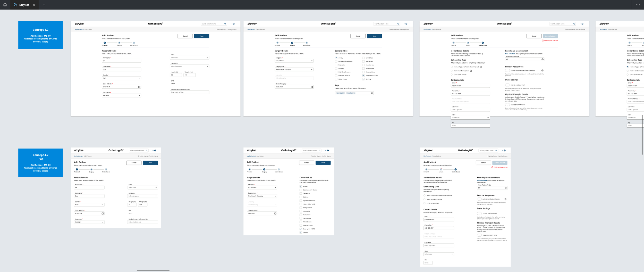Click search magnifier in iPad Surgery frame
Image resolution: width=644 pixels, height=272 pixels.
[x=319, y=150]
